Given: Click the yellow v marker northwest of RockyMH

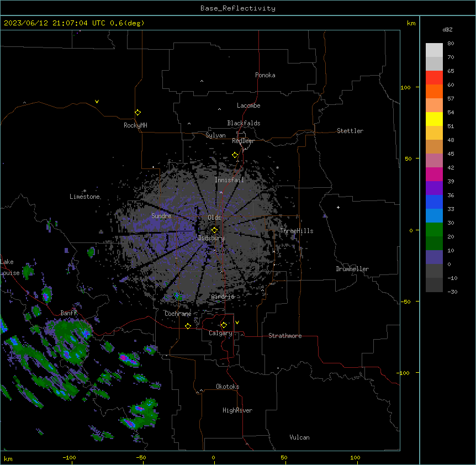Looking at the screenshot, I should [97, 102].
